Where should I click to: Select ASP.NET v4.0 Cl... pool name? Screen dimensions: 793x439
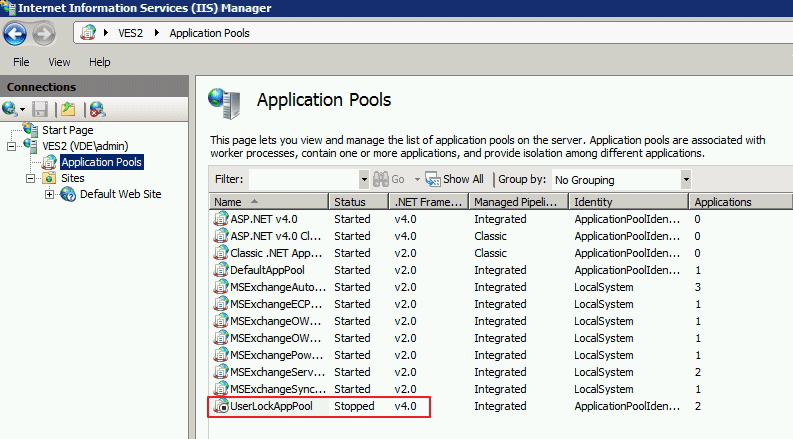point(276,236)
